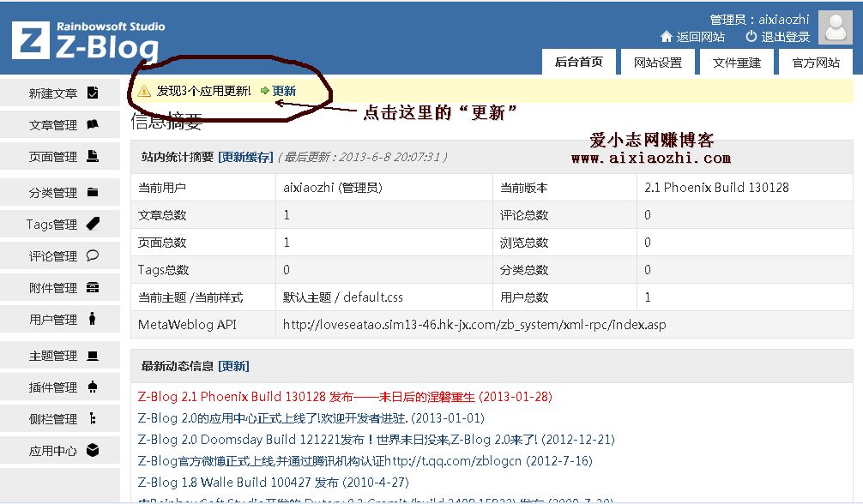This screenshot has width=863, height=504.
Task: Click the Tags管理 tag icon
Action: click(93, 224)
